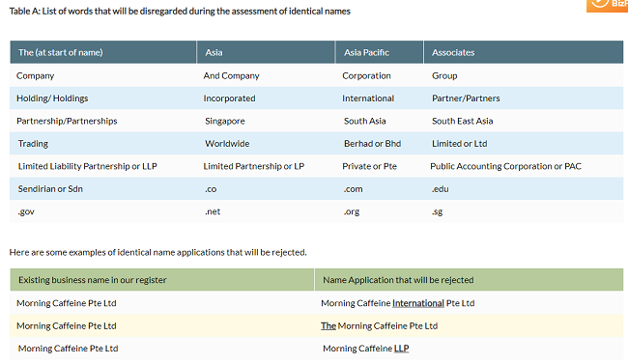
Task: Click the Limited Liability Partnership or LLP cell
Action: tap(103, 166)
